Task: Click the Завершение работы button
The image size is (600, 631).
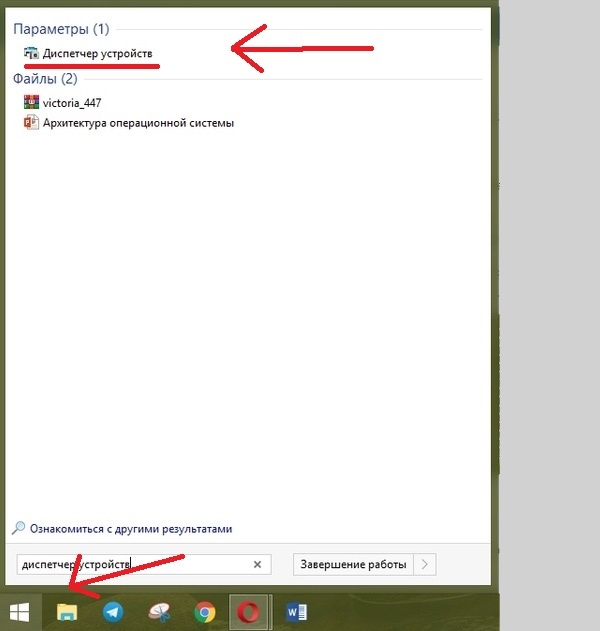Action: 353,565
